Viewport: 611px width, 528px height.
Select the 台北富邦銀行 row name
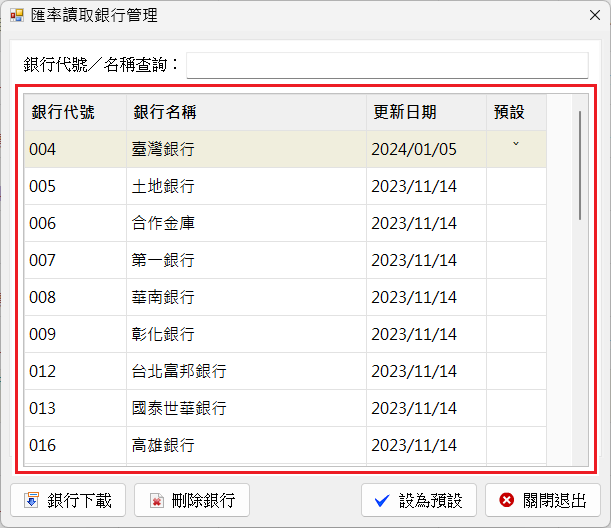tap(246, 371)
